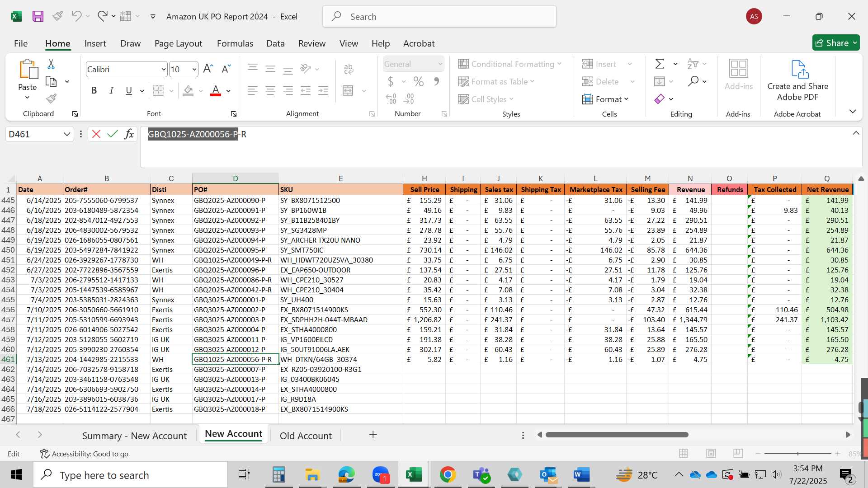
Task: Open the General number format dropdown
Action: (x=440, y=64)
